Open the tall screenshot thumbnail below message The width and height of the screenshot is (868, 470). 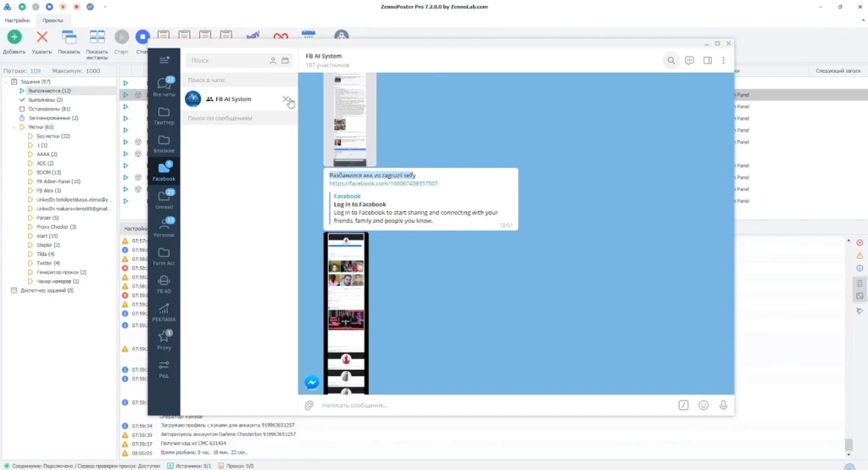(346, 313)
